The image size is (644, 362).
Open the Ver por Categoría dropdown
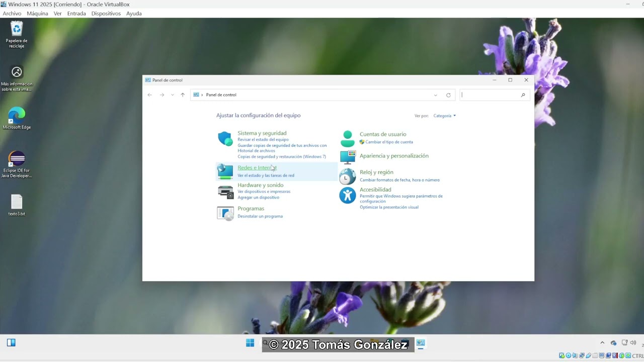[445, 116]
